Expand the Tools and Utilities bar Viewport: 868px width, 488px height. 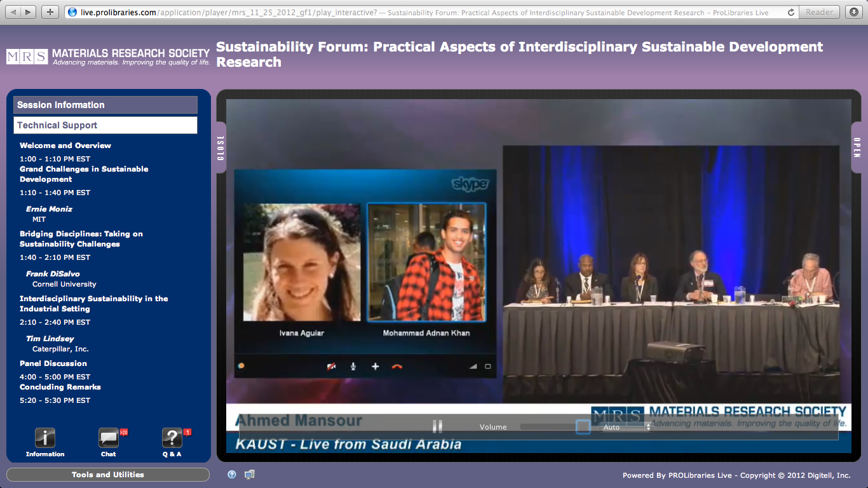click(108, 475)
